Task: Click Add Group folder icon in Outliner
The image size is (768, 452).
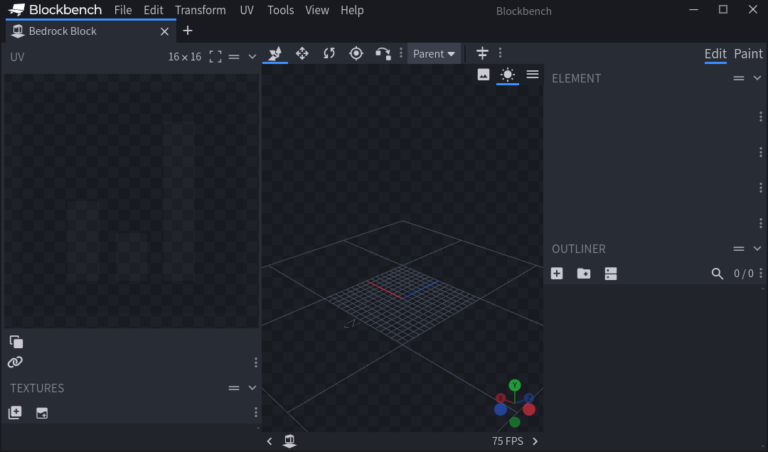Action: tap(584, 273)
